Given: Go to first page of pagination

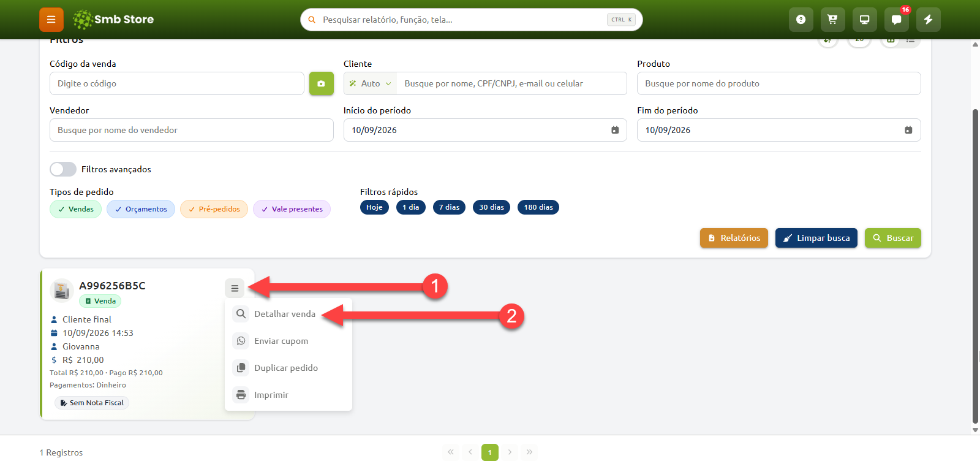Looking at the screenshot, I should [x=451, y=452].
